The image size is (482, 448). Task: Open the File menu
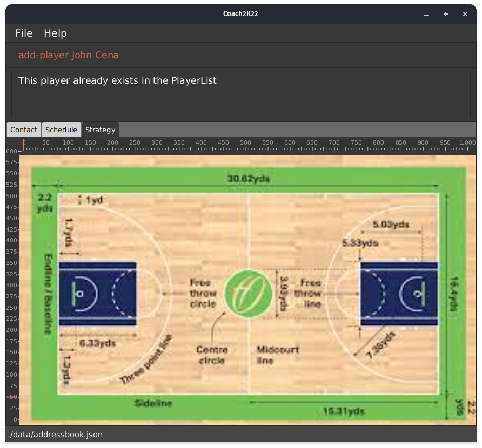(x=24, y=33)
